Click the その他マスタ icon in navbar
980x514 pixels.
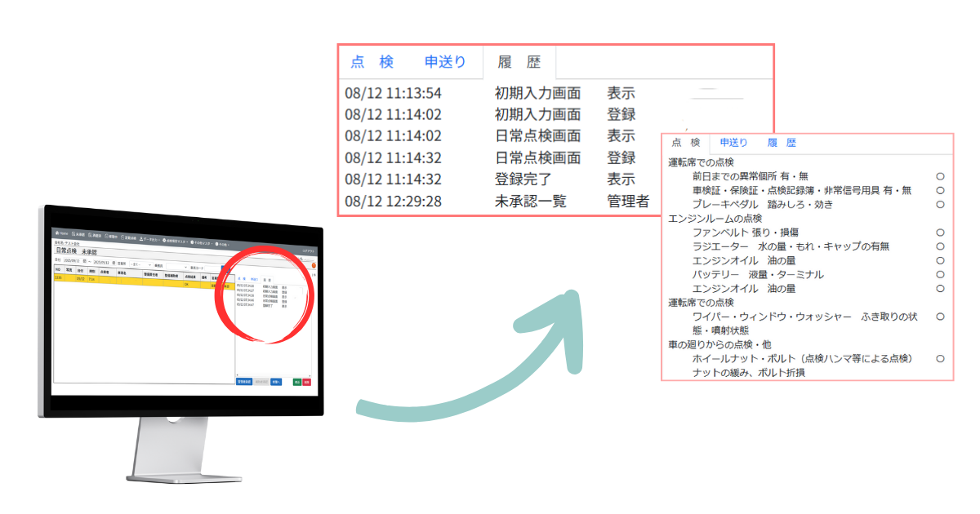192,242
